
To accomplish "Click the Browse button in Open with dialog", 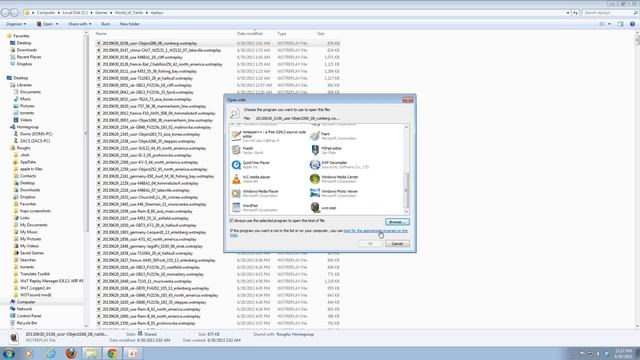I will pyautogui.click(x=397, y=222).
